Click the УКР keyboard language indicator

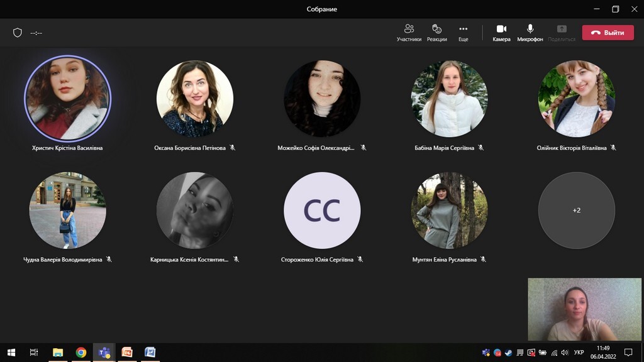(x=579, y=353)
